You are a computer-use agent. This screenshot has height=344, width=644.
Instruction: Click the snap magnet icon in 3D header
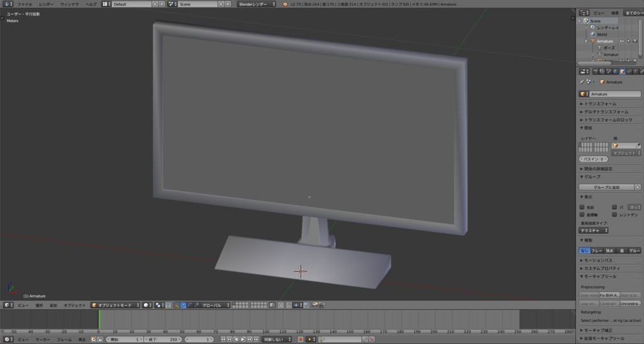click(x=289, y=305)
